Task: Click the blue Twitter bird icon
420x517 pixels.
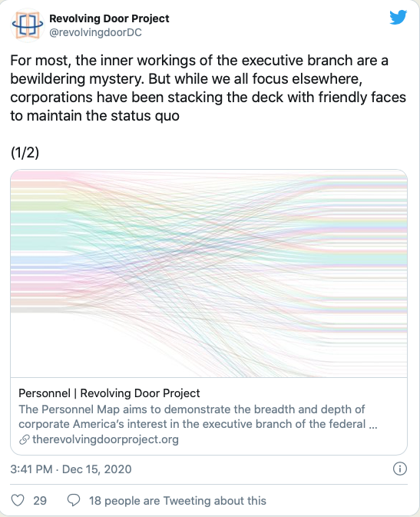Action: pyautogui.click(x=399, y=18)
